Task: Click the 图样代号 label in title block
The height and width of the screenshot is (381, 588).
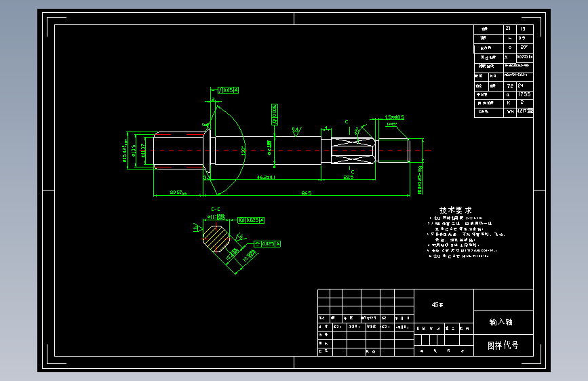Action: tap(503, 345)
